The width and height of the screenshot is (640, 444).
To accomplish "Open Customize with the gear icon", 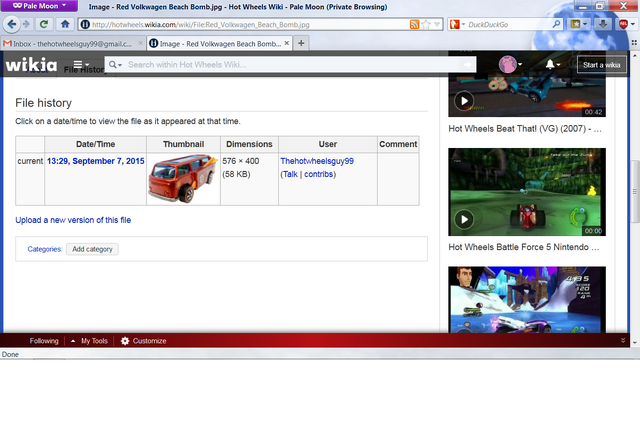I will click(x=144, y=341).
